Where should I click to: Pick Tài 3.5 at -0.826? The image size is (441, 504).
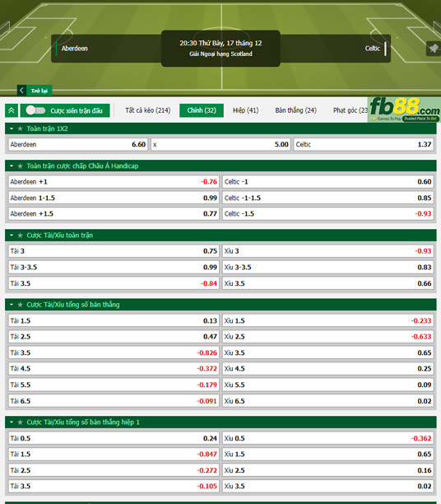(114, 352)
